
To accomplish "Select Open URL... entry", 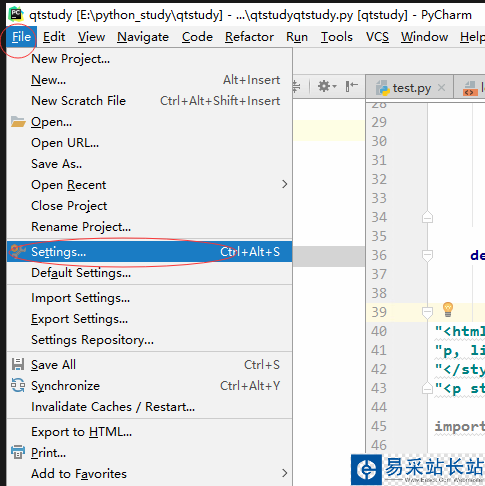I will [149, 143].
